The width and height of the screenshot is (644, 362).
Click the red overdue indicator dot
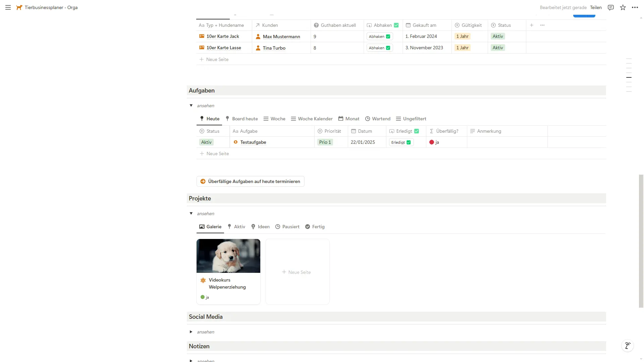pos(432,142)
